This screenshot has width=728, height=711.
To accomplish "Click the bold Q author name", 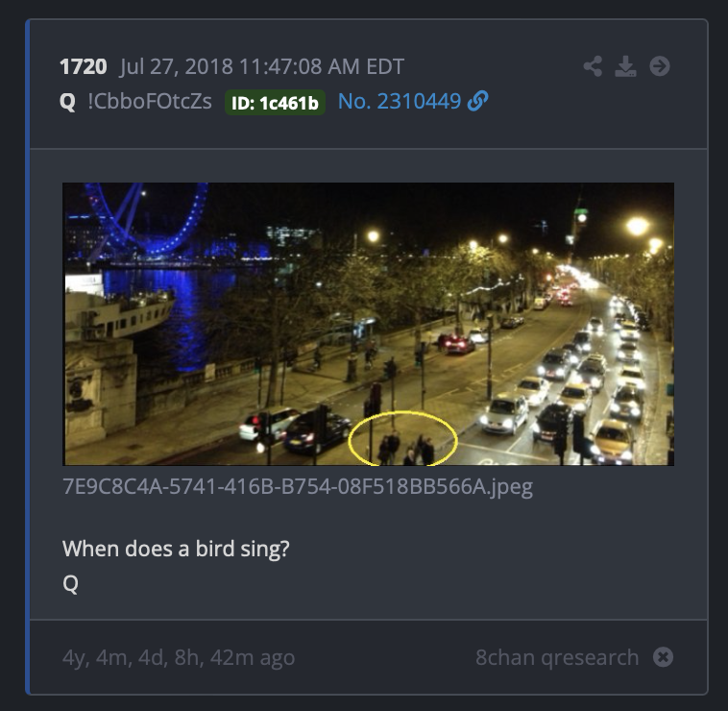I will (67, 102).
